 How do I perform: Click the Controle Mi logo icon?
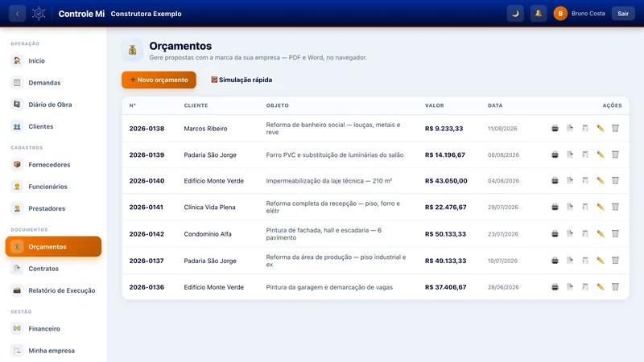click(x=39, y=14)
